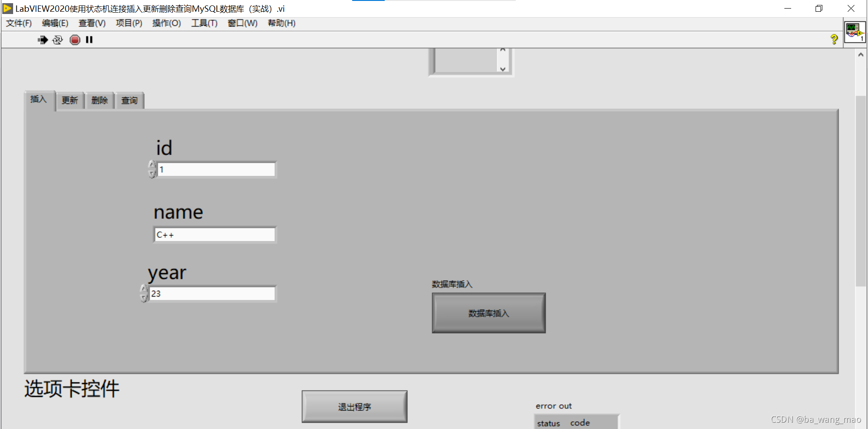Open Context Help via the question mark icon
This screenshot has height=429, width=868.
(834, 39)
